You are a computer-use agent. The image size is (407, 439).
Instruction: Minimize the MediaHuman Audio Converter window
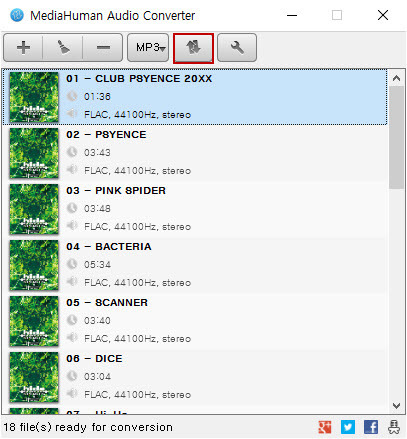[292, 15]
